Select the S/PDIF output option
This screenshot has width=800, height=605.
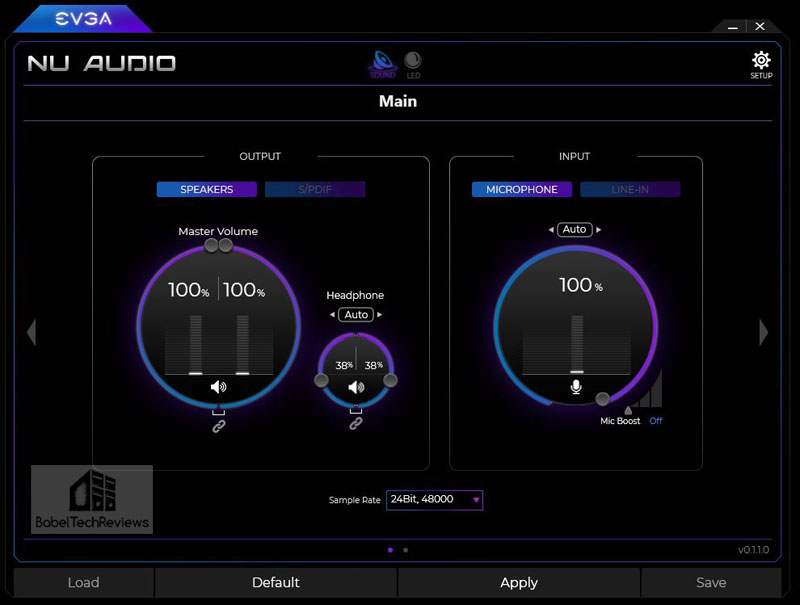(315, 189)
